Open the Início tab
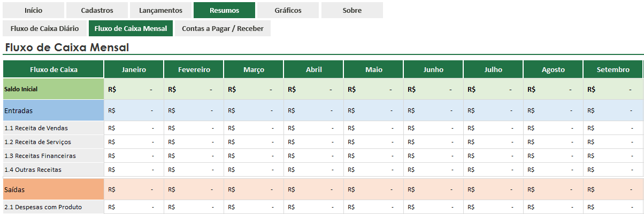 pos(33,10)
